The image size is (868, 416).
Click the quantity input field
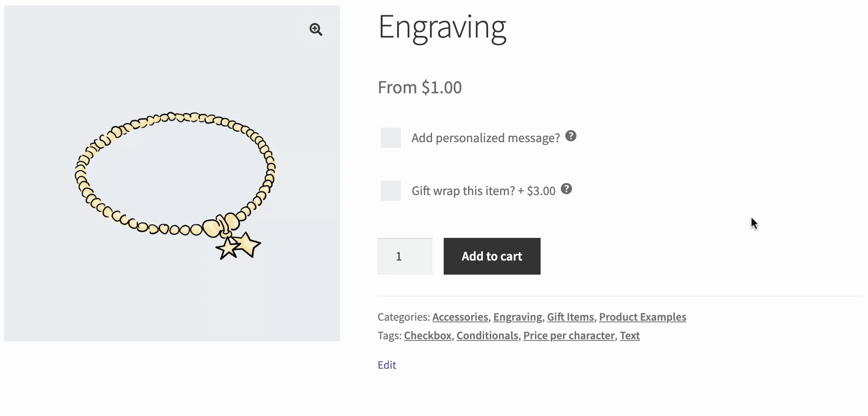click(405, 256)
